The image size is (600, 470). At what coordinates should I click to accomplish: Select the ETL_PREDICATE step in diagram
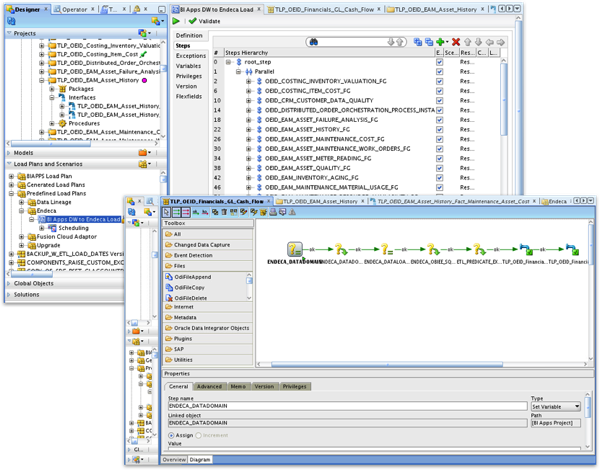click(x=479, y=250)
